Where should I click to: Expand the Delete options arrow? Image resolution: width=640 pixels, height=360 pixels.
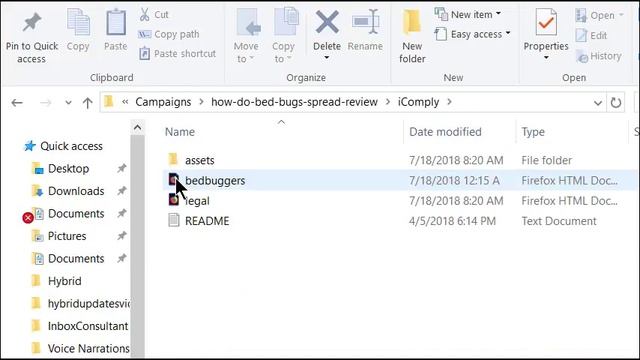pos(327,58)
